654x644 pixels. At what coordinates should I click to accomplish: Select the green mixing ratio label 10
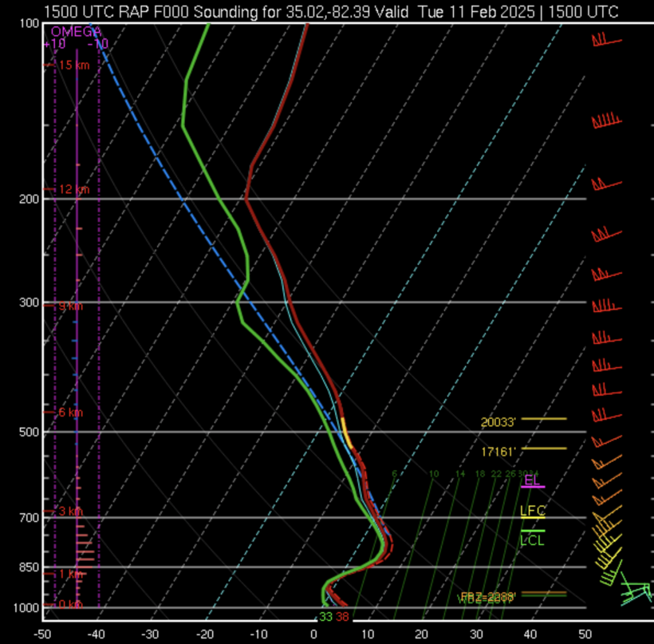[x=434, y=474]
